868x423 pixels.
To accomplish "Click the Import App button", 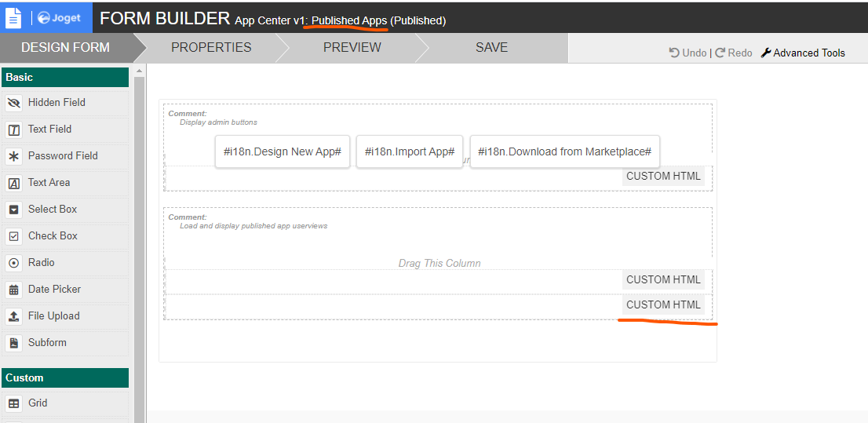I will pos(409,151).
